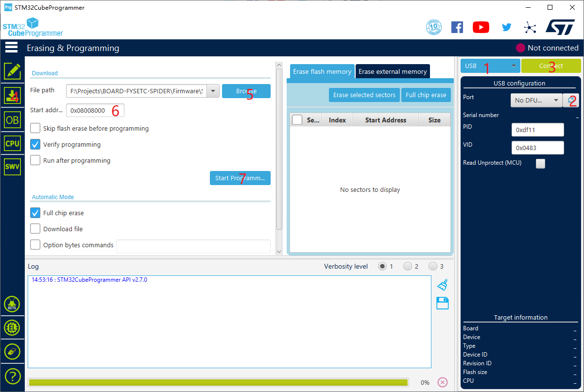Screen dimensions: 584x392
Task: Click the Size column header
Action: coord(434,120)
